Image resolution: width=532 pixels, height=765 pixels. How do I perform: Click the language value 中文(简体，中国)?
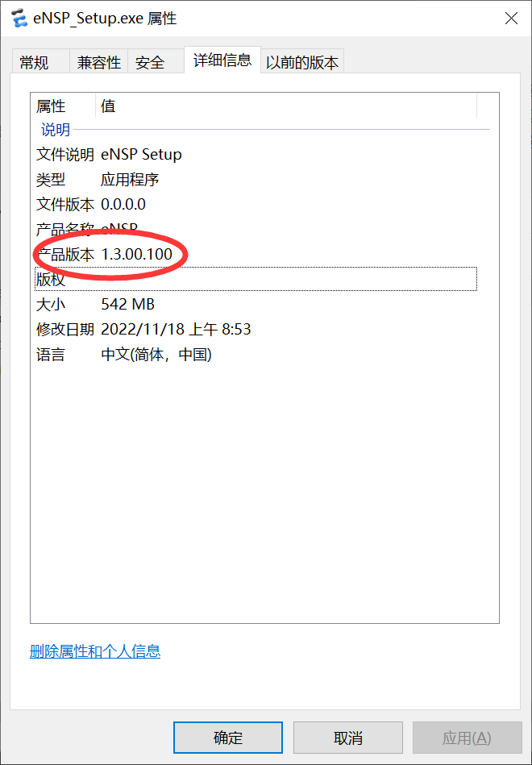point(156,354)
